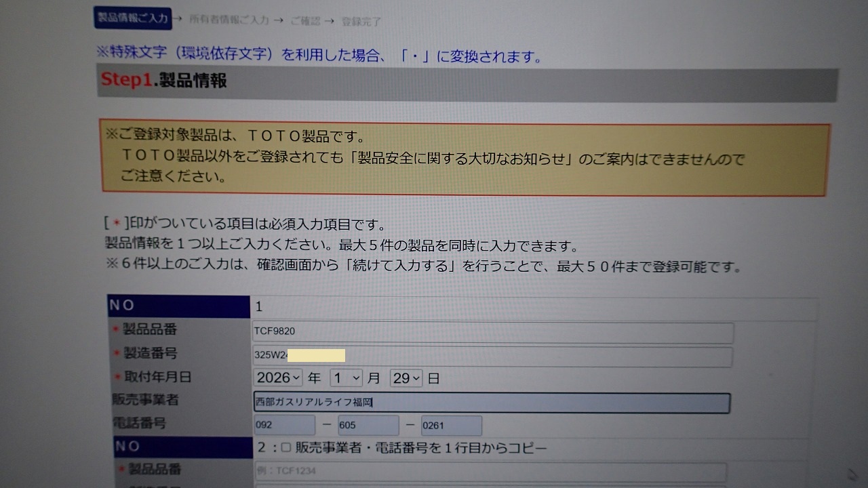Select the phone area code field 092
This screenshot has width=868, height=488.
(284, 426)
